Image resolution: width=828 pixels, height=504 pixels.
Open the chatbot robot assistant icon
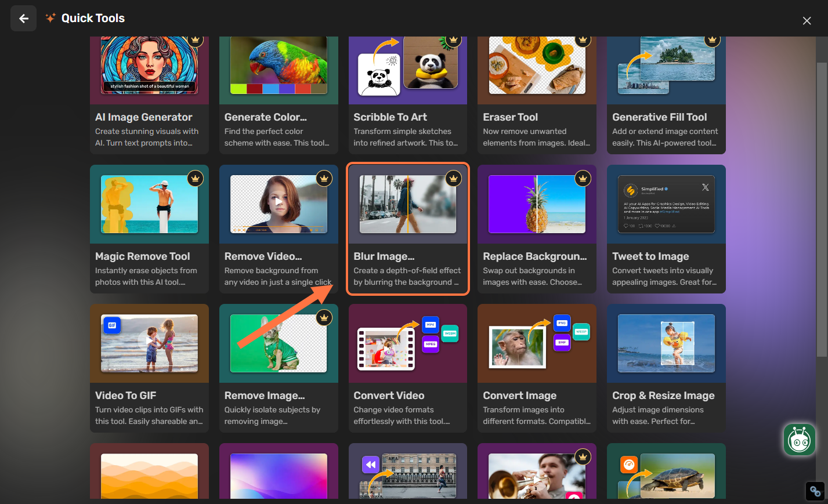pos(800,440)
